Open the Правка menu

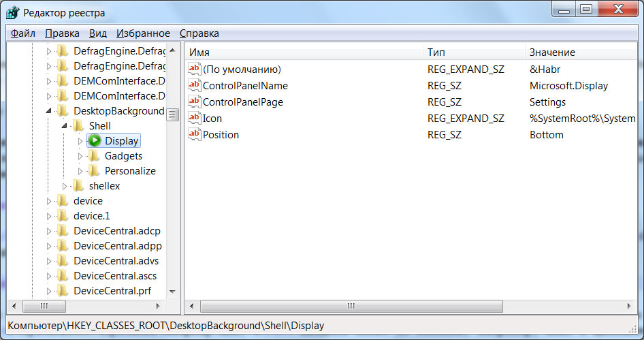[x=62, y=33]
